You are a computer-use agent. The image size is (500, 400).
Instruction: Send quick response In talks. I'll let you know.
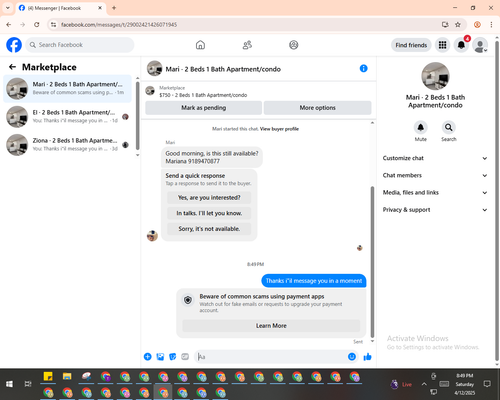(x=209, y=213)
